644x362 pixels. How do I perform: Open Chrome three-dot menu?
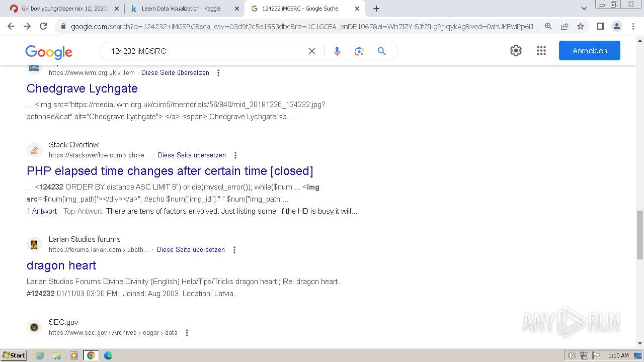point(632,26)
